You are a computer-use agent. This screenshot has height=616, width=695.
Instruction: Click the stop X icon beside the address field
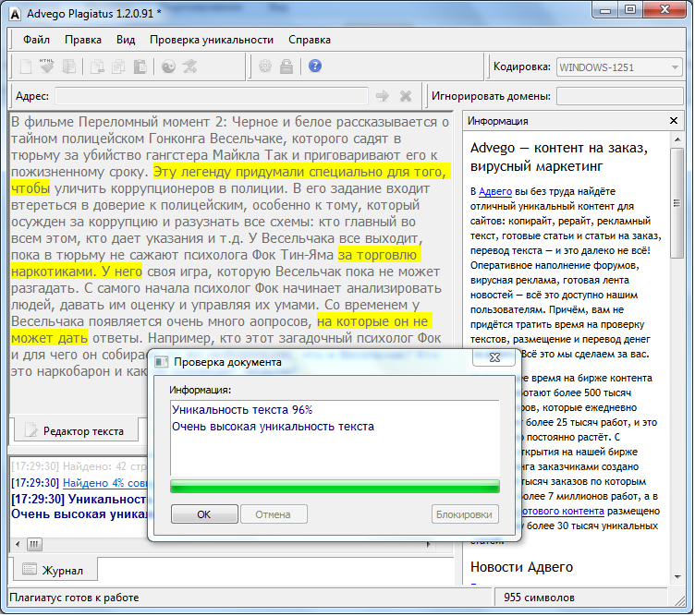point(405,96)
